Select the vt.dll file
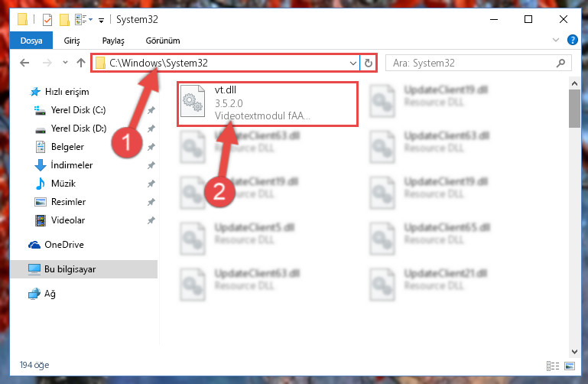The height and width of the screenshot is (384, 588). point(268,103)
